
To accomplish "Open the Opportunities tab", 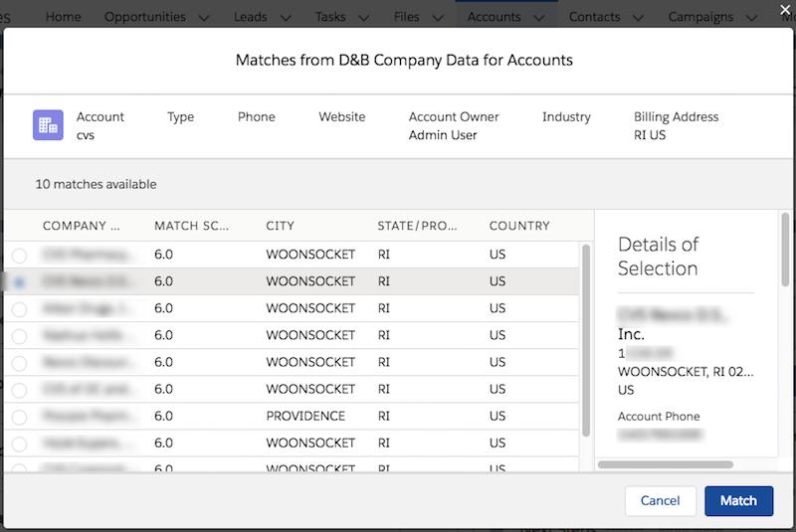I will [144, 17].
